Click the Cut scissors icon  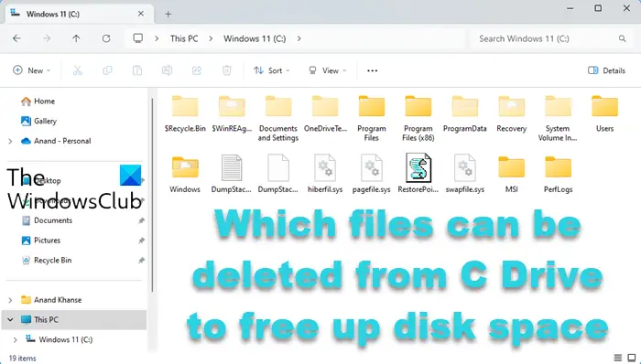[x=78, y=70]
